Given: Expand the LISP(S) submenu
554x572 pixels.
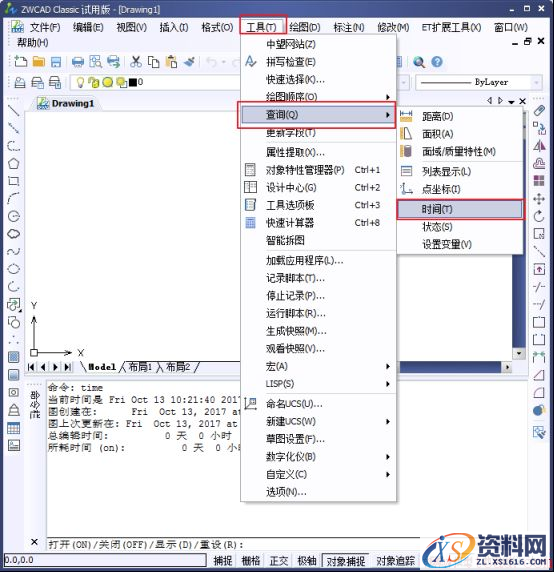Looking at the screenshot, I should coord(318,384).
